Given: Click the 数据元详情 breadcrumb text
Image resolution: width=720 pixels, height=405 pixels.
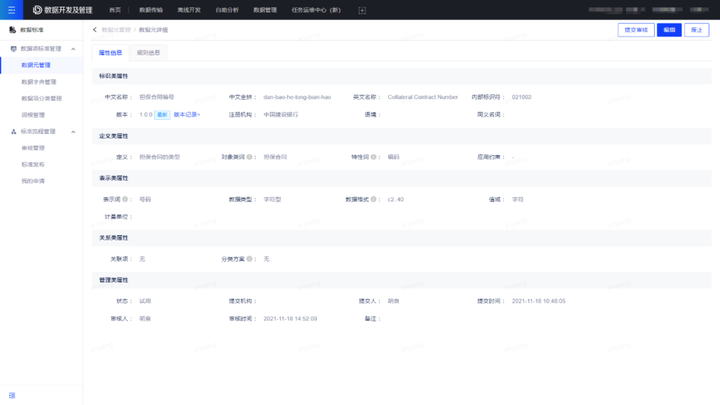Looking at the screenshot, I should 153,30.
